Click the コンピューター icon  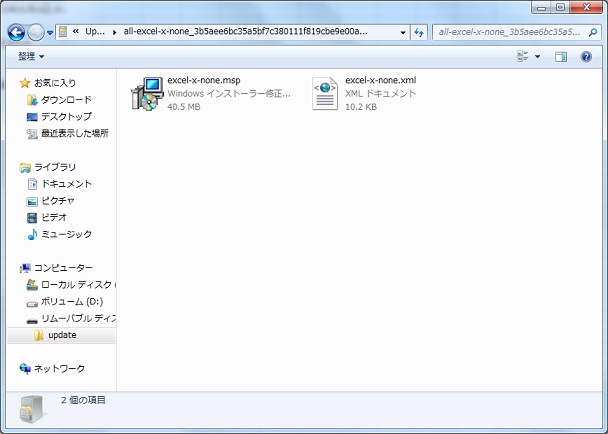tap(25, 268)
